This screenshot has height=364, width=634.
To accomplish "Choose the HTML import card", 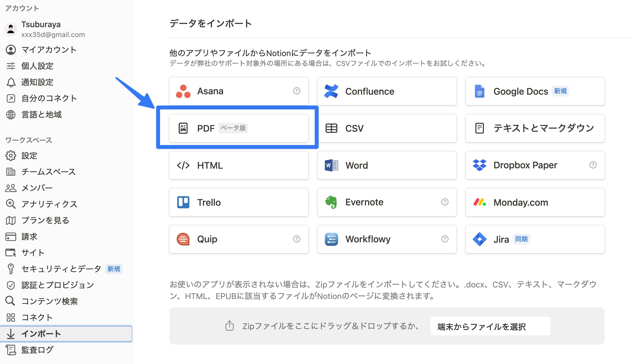I will pos(239,165).
